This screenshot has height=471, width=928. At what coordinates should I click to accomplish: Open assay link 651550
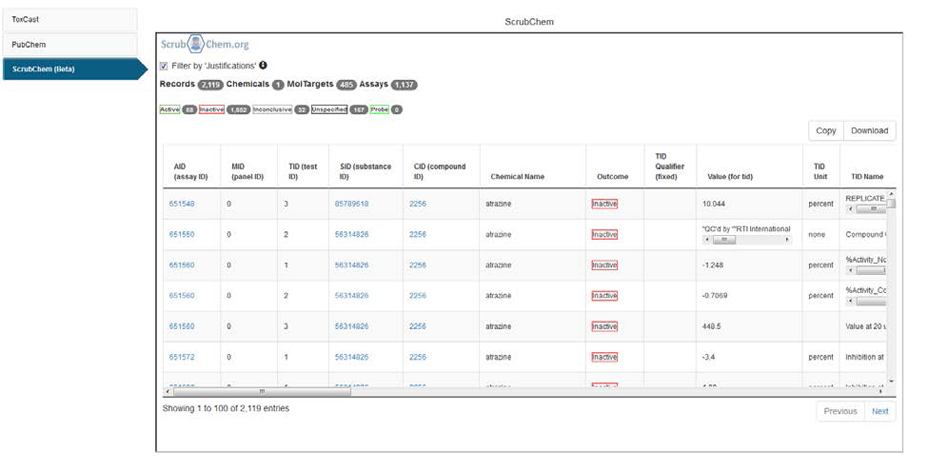click(182, 234)
